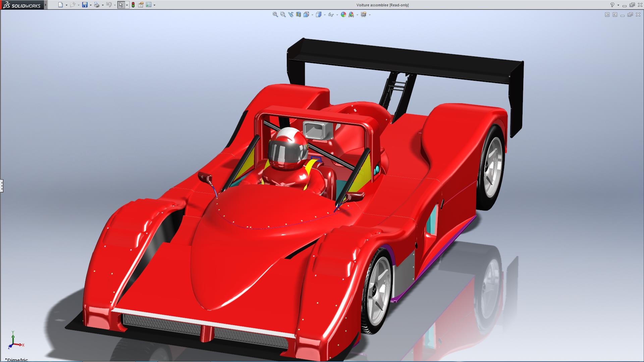Expand the SolidWorks menu flyout arrow
This screenshot has width=644, height=362.
tap(46, 5)
